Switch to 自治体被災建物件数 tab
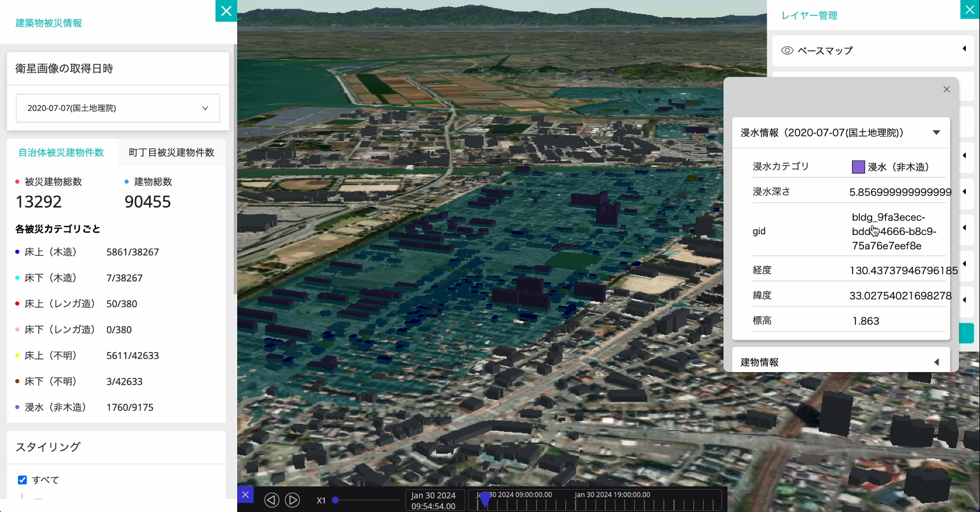The width and height of the screenshot is (980, 512). click(x=61, y=152)
